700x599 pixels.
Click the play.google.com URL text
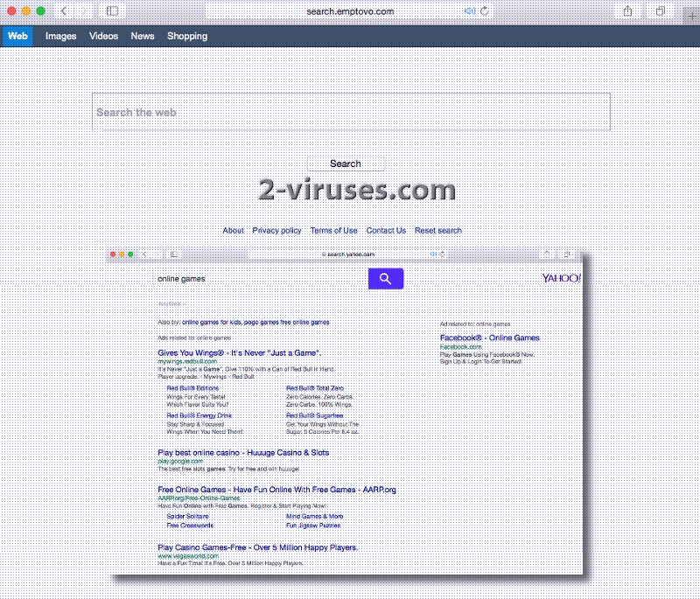tap(180, 461)
